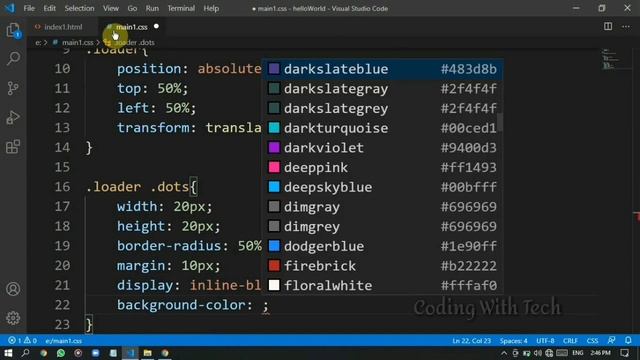Click the taskbar clock
The width and height of the screenshot is (640, 360).
[600, 353]
